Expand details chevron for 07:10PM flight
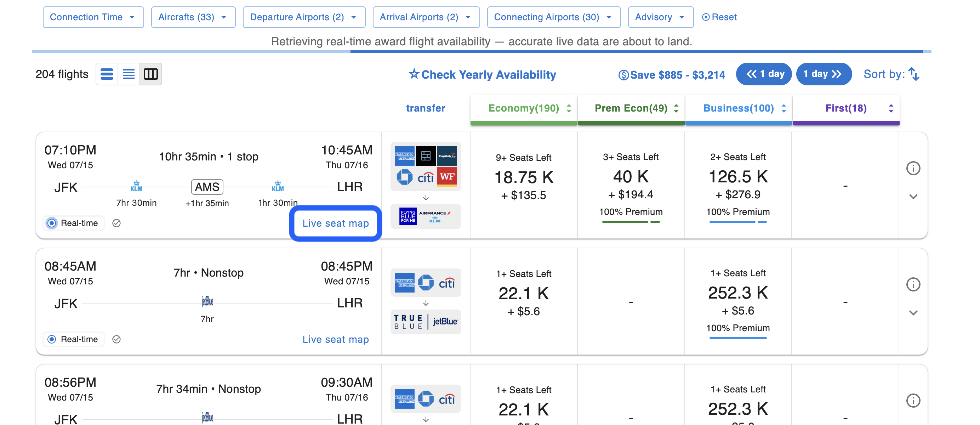 [x=913, y=196]
